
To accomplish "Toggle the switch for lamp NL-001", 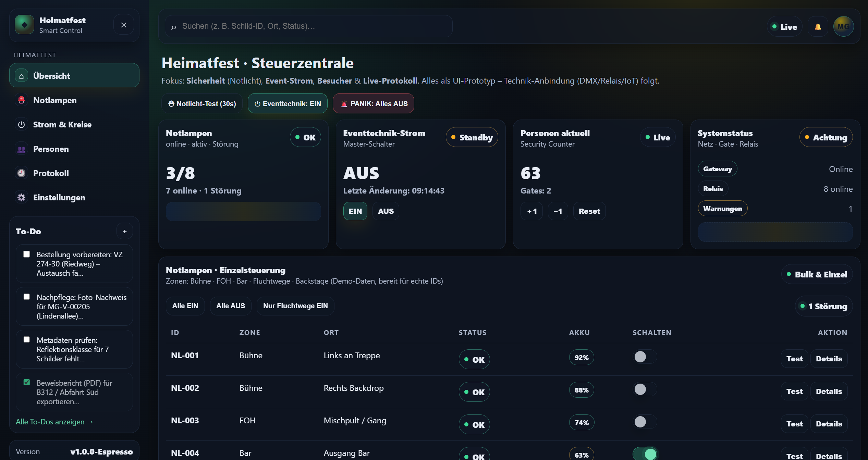I will click(x=644, y=357).
